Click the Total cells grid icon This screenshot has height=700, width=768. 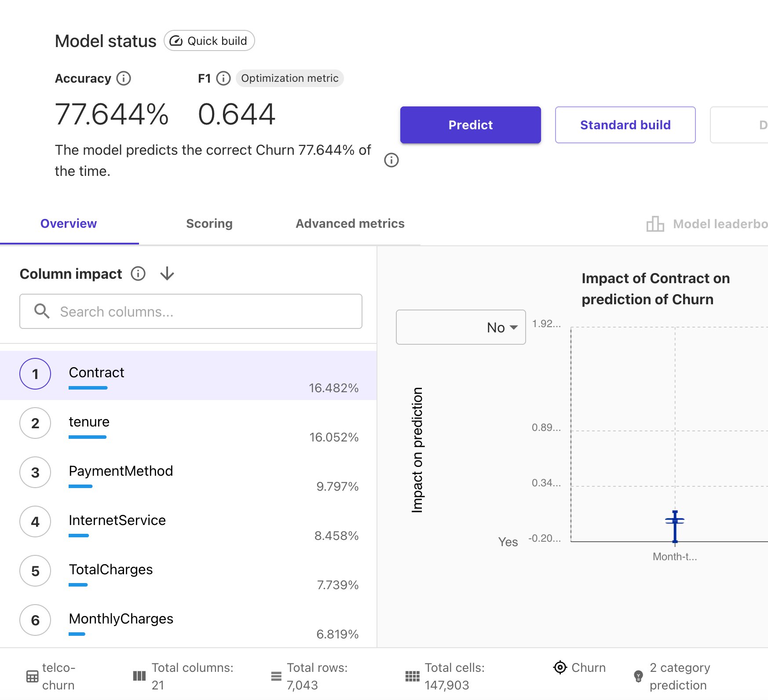point(412,676)
